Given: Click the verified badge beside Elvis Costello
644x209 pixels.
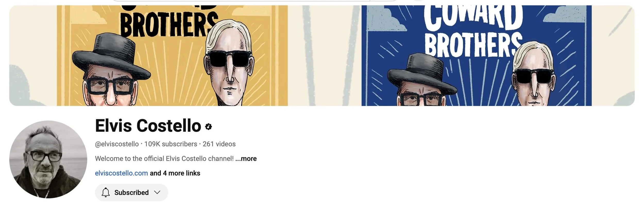Looking at the screenshot, I should point(208,126).
